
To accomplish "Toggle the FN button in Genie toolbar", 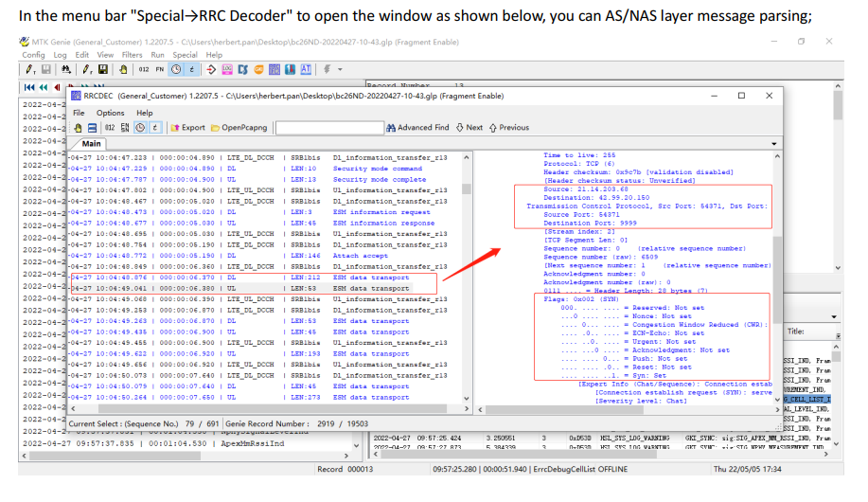I will 160,69.
